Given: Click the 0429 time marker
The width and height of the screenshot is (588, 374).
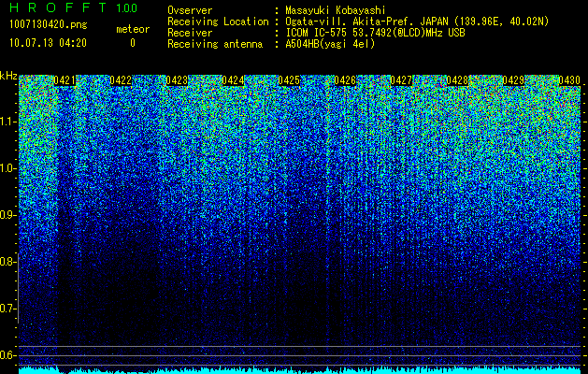Looking at the screenshot, I should (x=513, y=80).
